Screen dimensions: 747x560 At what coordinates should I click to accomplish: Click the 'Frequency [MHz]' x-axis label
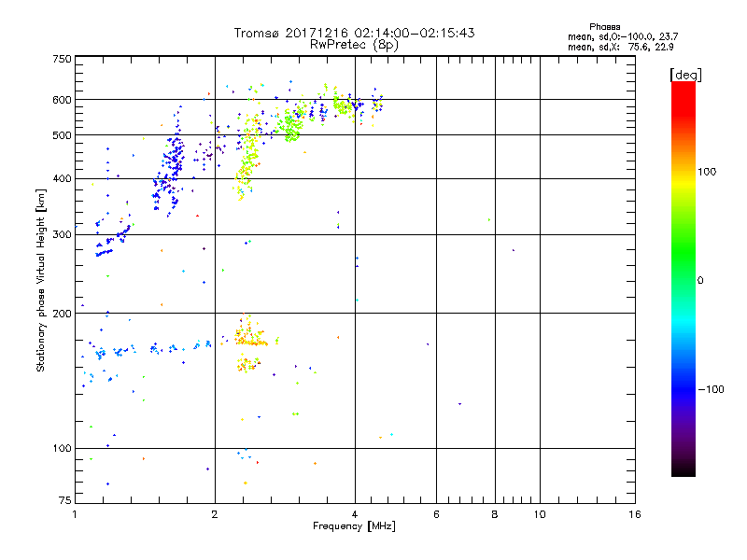point(354,526)
